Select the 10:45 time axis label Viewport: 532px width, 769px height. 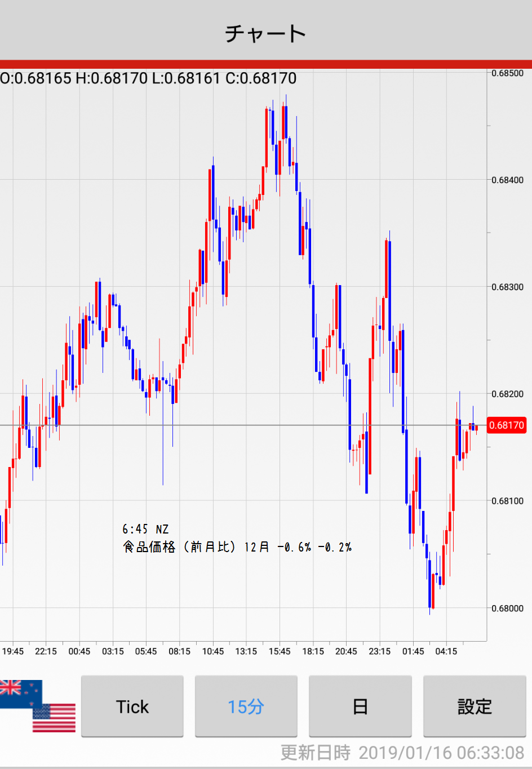[x=213, y=651]
